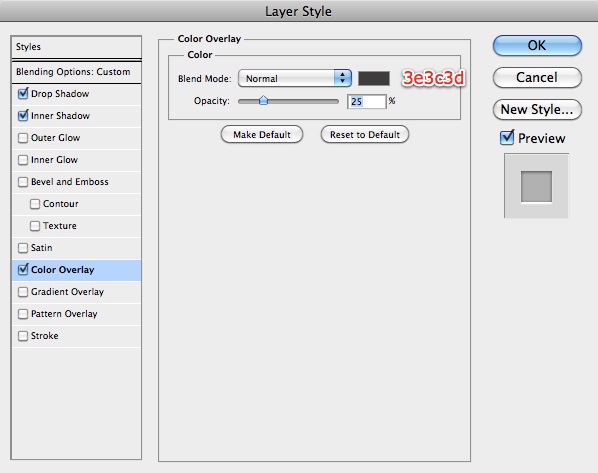Open the Blend Mode dropdown

(x=294, y=78)
